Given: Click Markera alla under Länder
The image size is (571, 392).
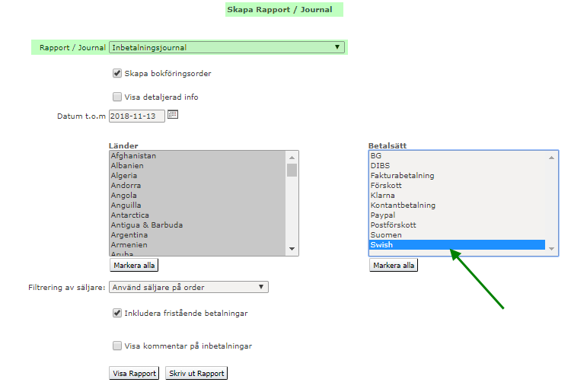Looking at the screenshot, I should point(134,266).
